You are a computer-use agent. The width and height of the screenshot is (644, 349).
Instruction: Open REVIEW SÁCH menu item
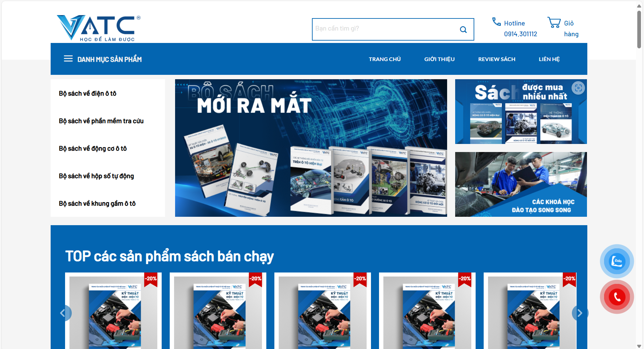click(x=497, y=59)
